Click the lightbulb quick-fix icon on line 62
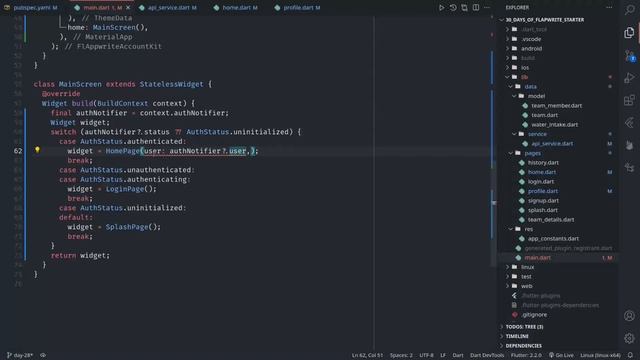This screenshot has height=360, width=640. (x=37, y=150)
